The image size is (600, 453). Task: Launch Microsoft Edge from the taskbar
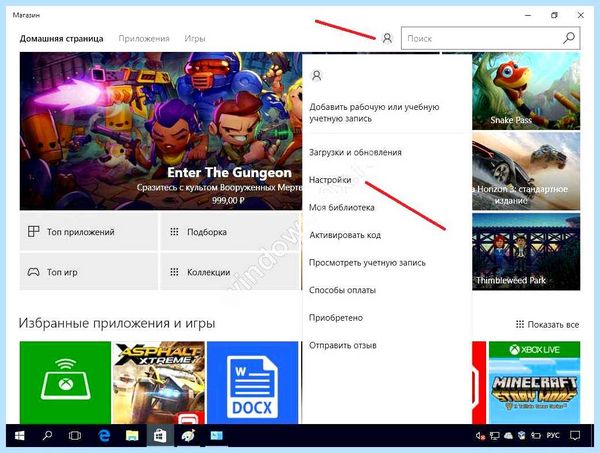(104, 435)
